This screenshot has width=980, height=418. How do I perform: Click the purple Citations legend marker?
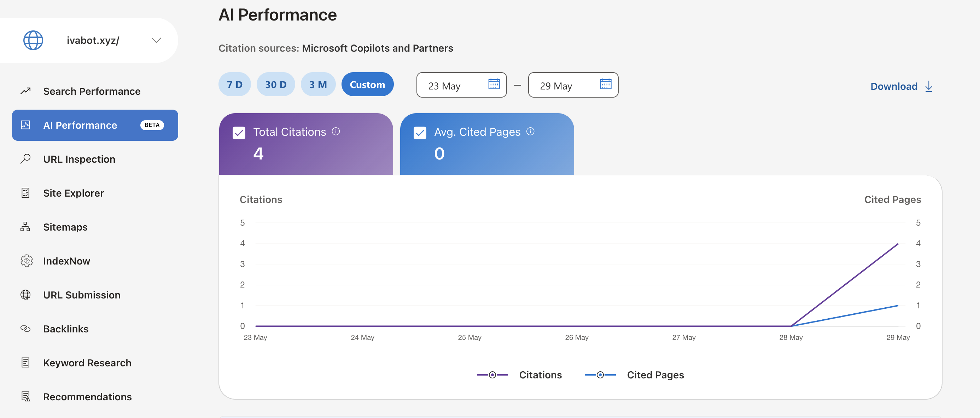(492, 375)
